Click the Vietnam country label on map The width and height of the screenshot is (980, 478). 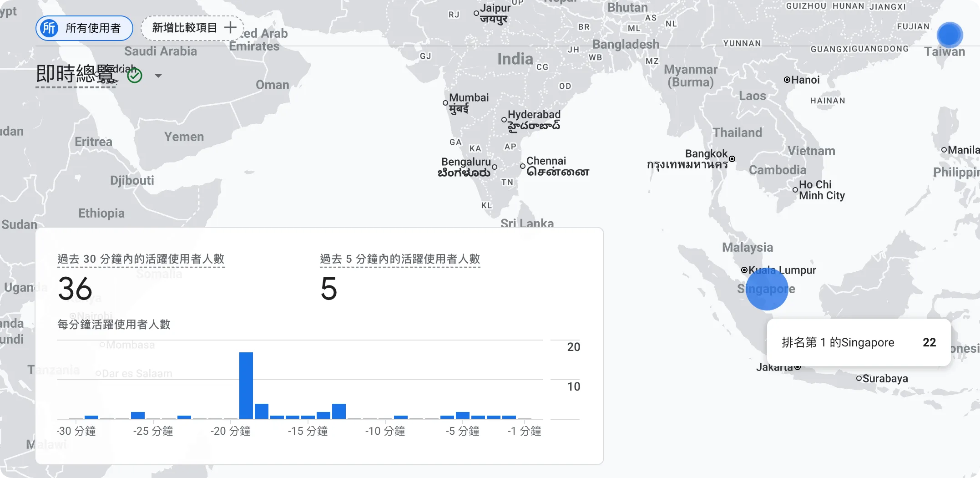coord(811,151)
